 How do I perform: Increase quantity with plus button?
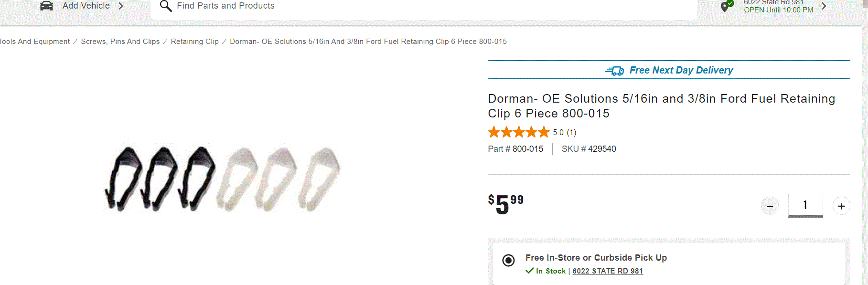[x=841, y=206]
